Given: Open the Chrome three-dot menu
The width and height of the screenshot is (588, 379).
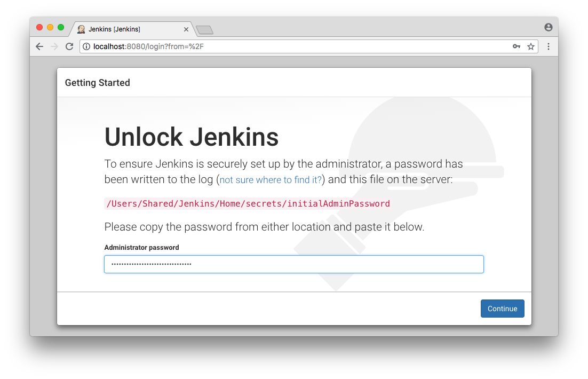Looking at the screenshot, I should tap(548, 46).
